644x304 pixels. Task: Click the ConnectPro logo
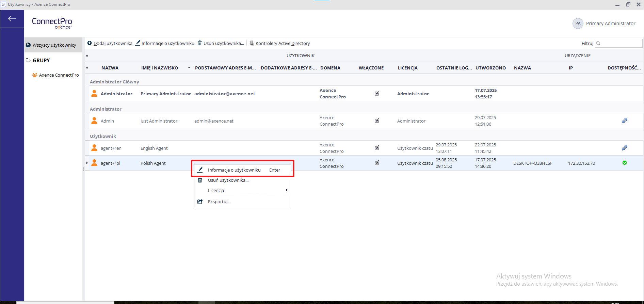(52, 23)
